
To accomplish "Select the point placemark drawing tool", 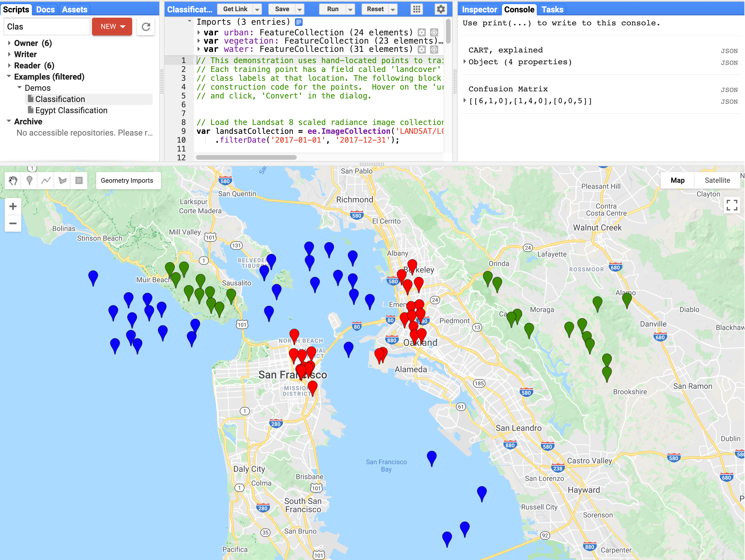I will point(29,180).
